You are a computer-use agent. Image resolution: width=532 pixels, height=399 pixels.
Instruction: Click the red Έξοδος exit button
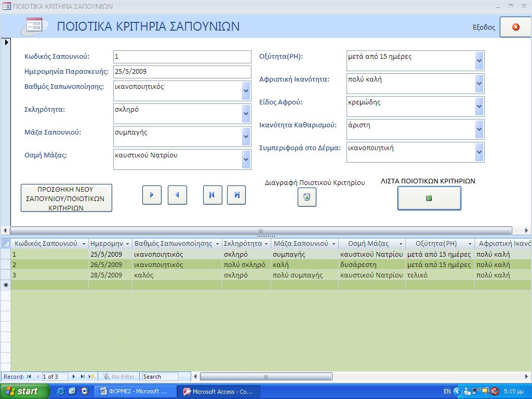click(515, 27)
